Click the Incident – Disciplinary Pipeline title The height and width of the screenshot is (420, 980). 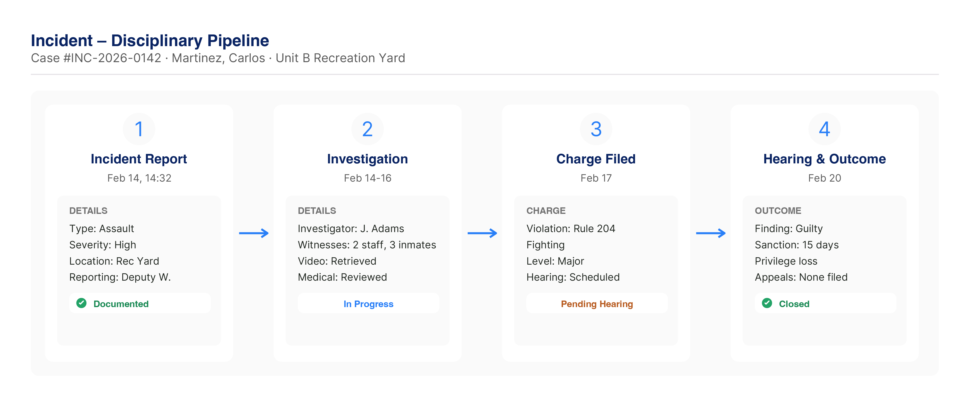coord(150,40)
